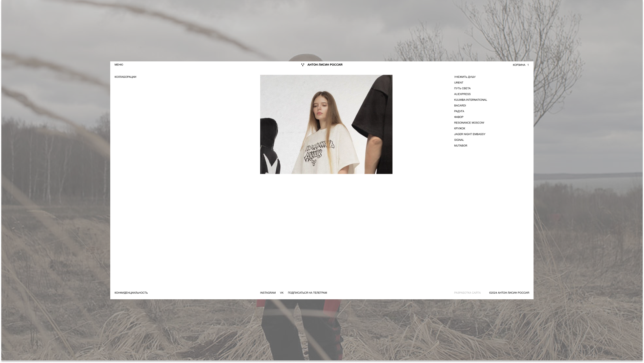Open the КОНФИДЕНЦИАЛЬНОСТЬ privacy link
644x363 pixels.
coord(131,293)
